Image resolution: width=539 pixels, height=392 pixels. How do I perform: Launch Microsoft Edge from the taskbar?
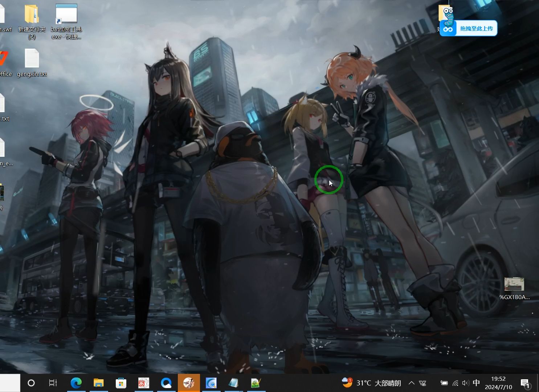click(x=76, y=383)
